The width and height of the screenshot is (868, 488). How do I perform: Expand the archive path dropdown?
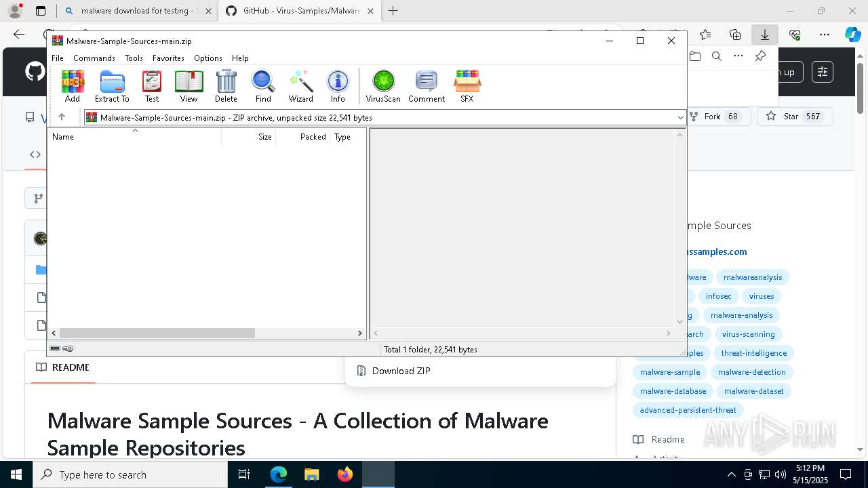(680, 118)
